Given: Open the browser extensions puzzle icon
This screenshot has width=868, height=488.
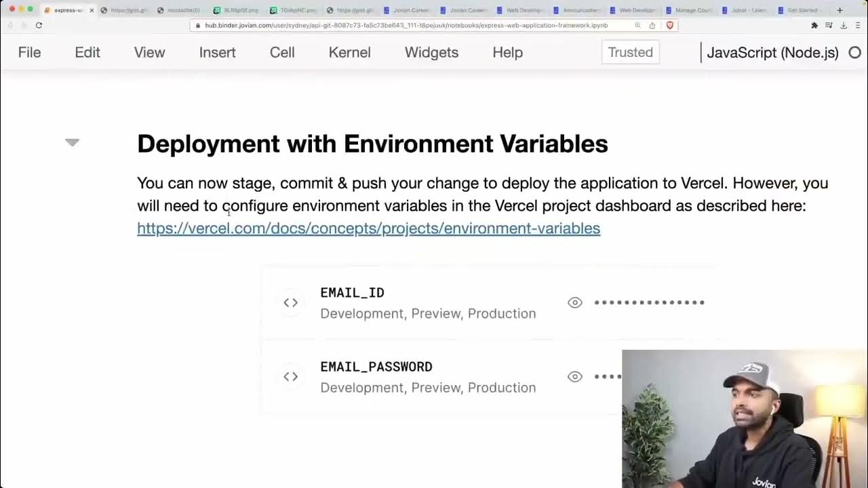Looking at the screenshot, I should pos(814,25).
